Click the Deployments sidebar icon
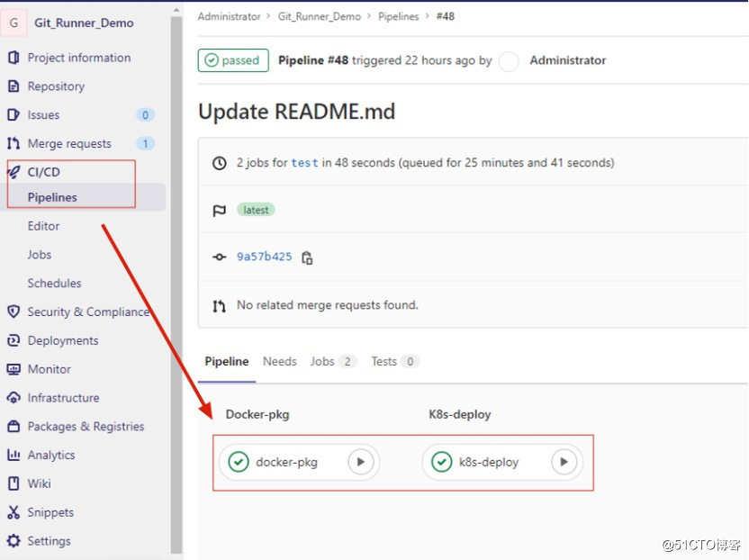 coord(14,340)
